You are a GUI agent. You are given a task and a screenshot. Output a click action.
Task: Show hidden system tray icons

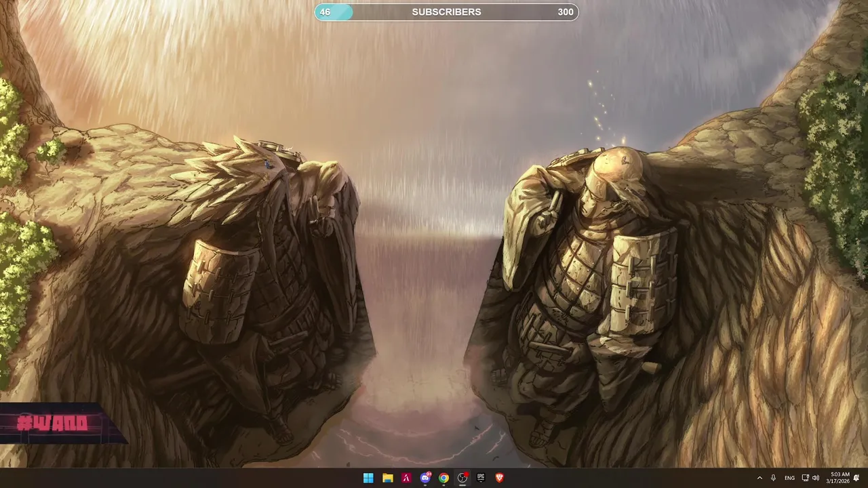(759, 478)
